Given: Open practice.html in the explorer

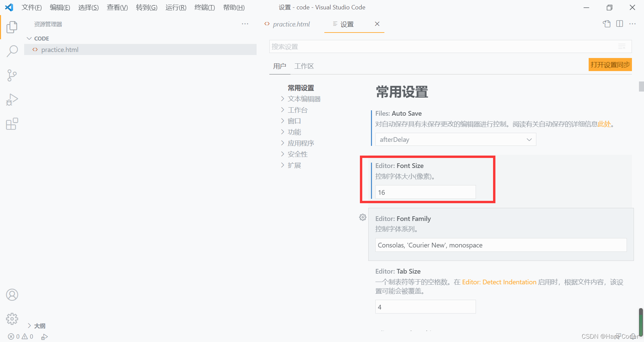Looking at the screenshot, I should pos(140,50).
